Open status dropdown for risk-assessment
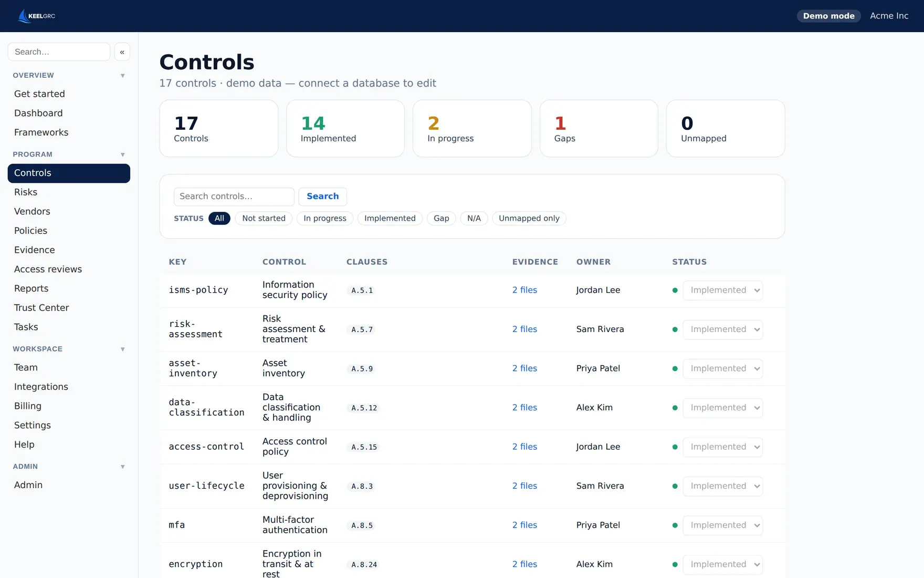This screenshot has width=924, height=578. coord(722,329)
